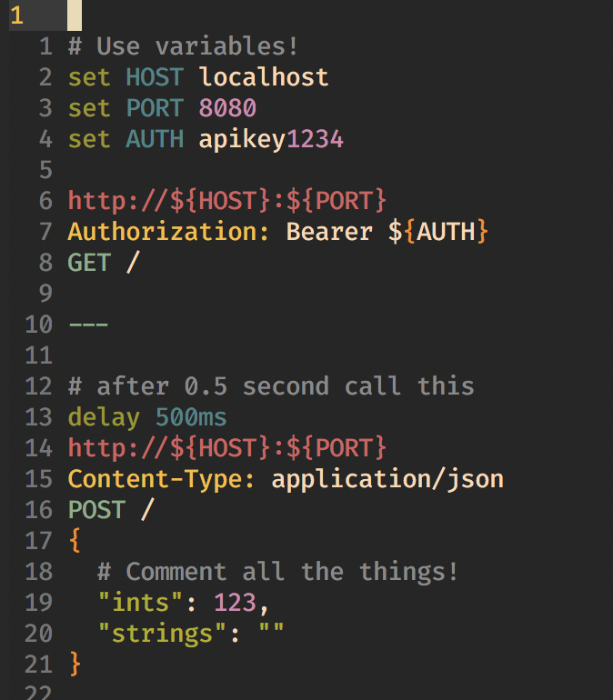
Task: Click the URL on line 6
Action: (x=226, y=200)
